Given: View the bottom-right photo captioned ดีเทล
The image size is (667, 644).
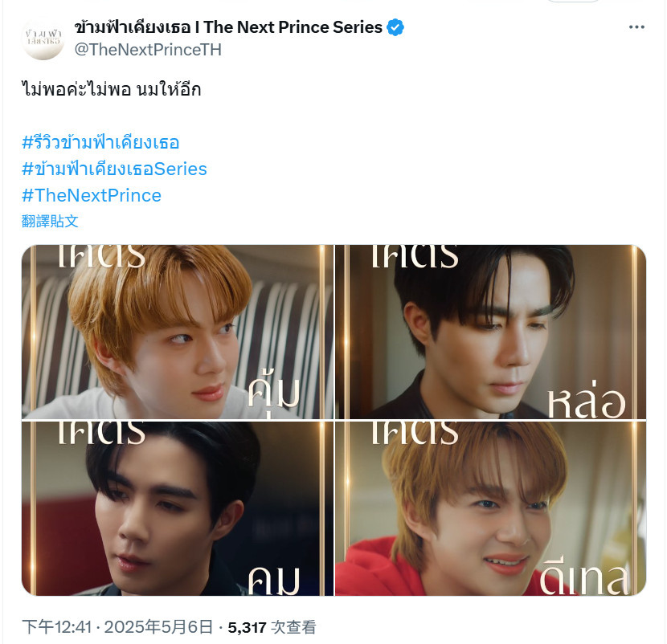Looking at the screenshot, I should pyautogui.click(x=490, y=508).
